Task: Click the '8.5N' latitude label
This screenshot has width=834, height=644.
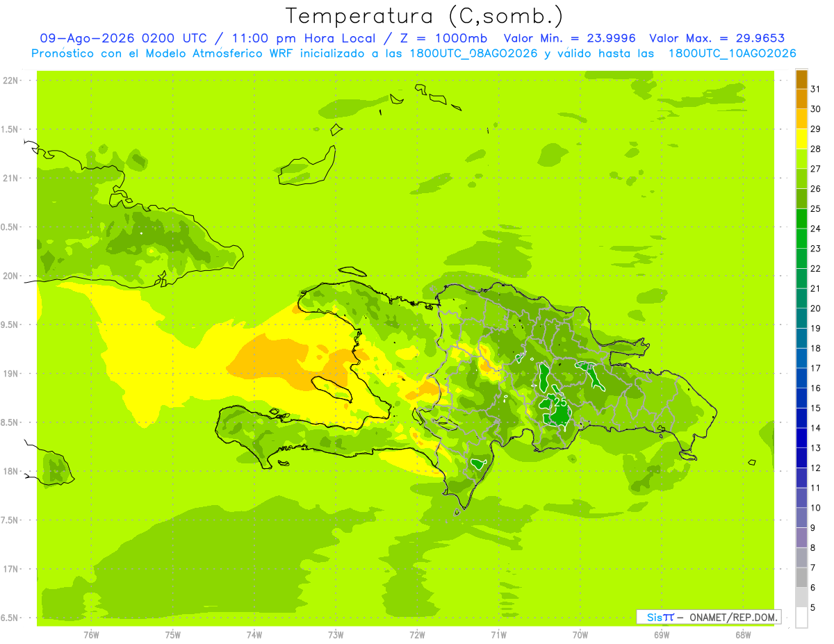Action: point(10,422)
